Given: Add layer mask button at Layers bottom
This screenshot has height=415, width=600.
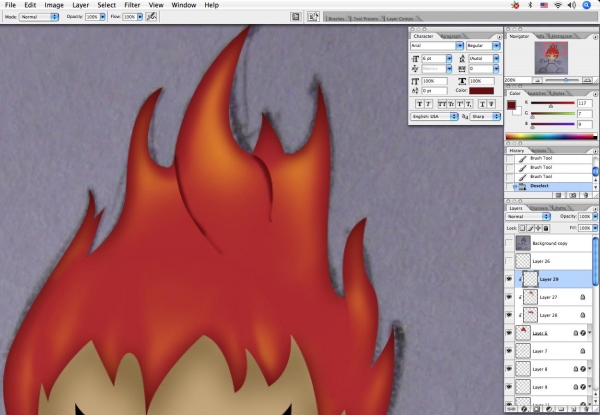Looking at the screenshot, I should click(536, 410).
